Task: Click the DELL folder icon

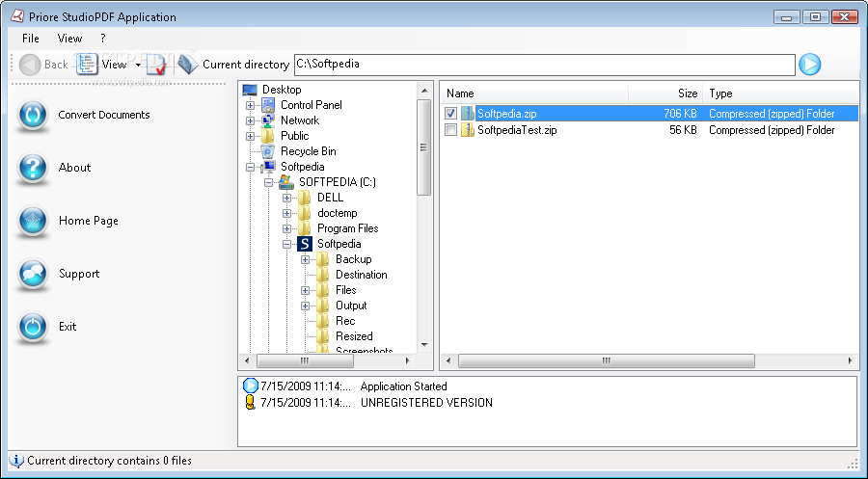Action: 305,198
